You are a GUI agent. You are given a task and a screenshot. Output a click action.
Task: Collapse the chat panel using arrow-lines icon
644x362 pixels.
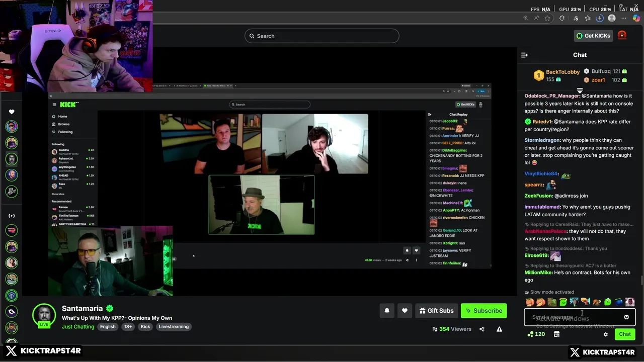(x=524, y=55)
